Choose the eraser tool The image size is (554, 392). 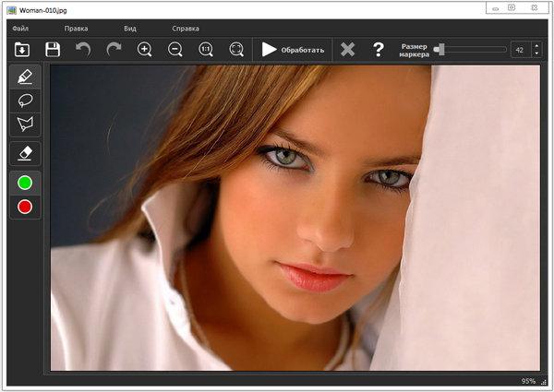click(x=25, y=153)
